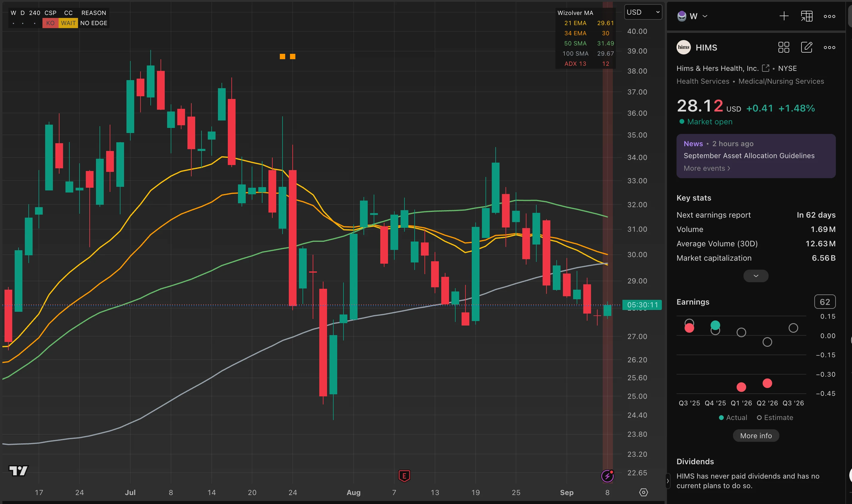
Task: Select the D timeframe column header
Action: coord(22,13)
